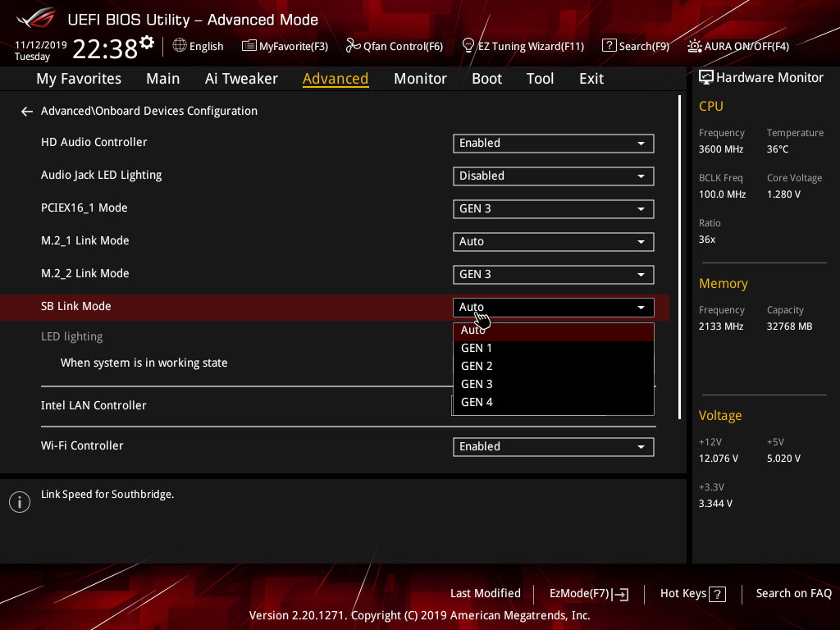Open MyFavorite(F3) list icon

[x=249, y=46]
